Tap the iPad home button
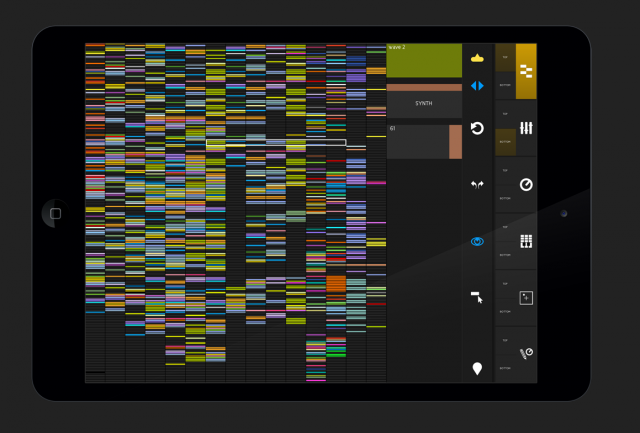The height and width of the screenshot is (433, 640). [56, 213]
